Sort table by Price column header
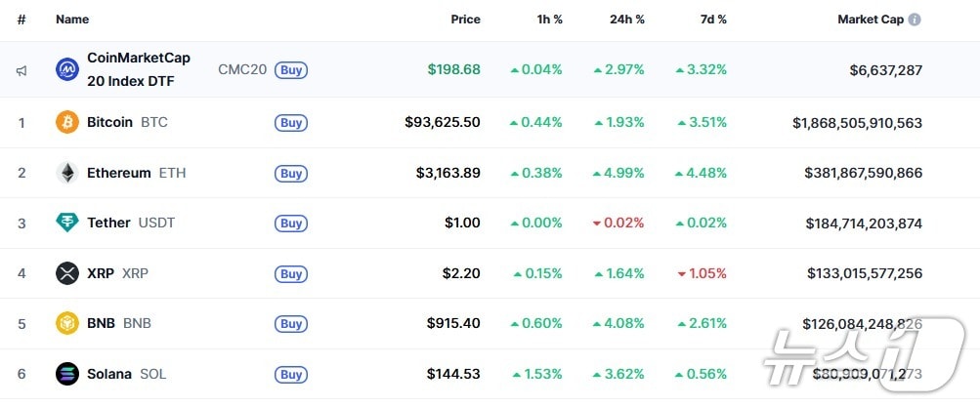 tap(465, 20)
